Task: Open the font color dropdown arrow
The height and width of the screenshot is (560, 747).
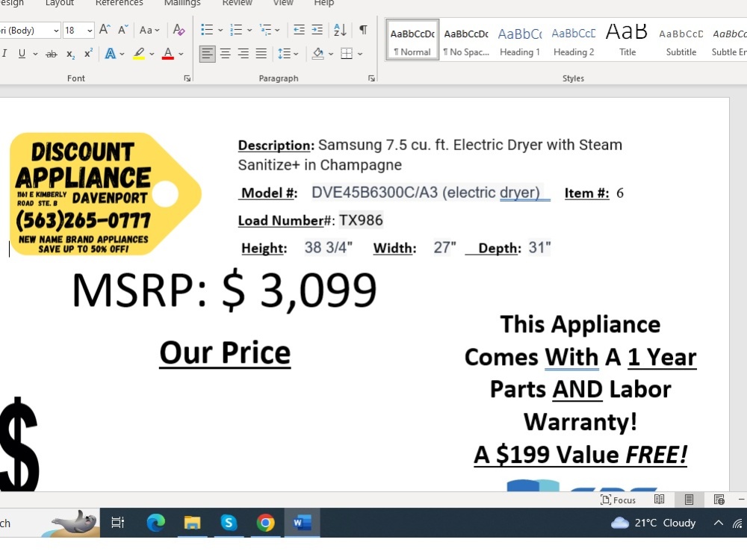Action: [x=181, y=55]
